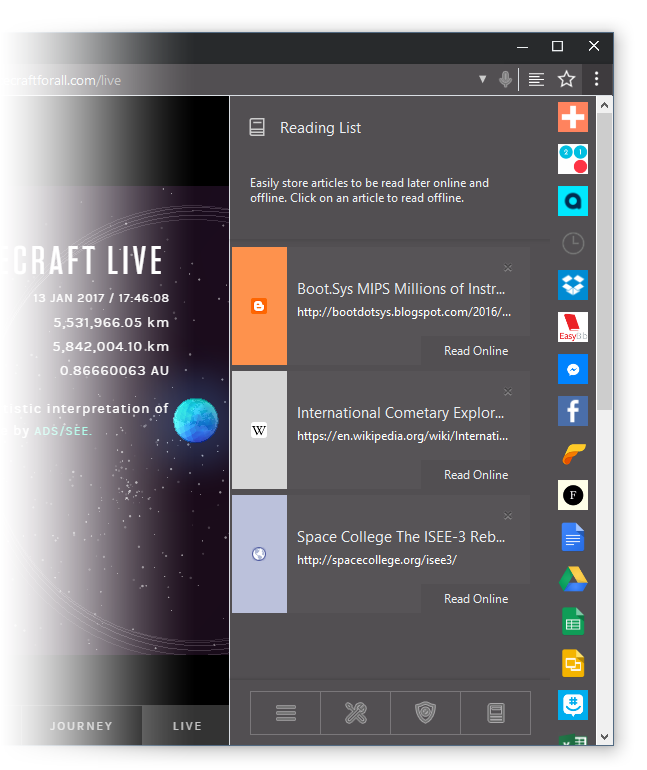This screenshot has width=647, height=770.
Task: Remove the Space College ISEE-3 article
Action: [x=508, y=516]
